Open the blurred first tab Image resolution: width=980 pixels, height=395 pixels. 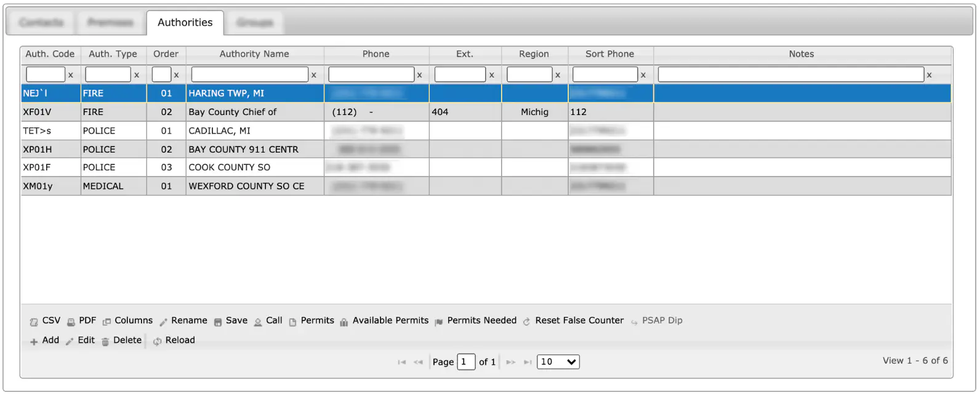tap(41, 23)
